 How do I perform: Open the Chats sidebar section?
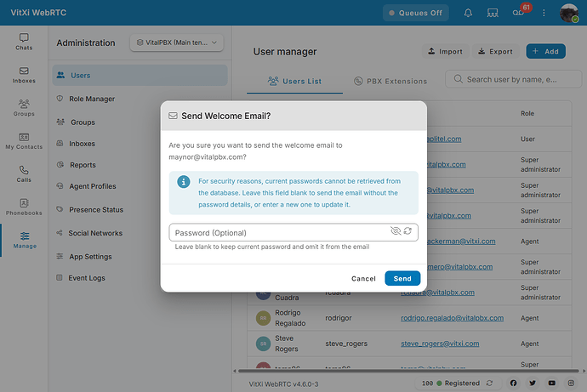pyautogui.click(x=24, y=42)
